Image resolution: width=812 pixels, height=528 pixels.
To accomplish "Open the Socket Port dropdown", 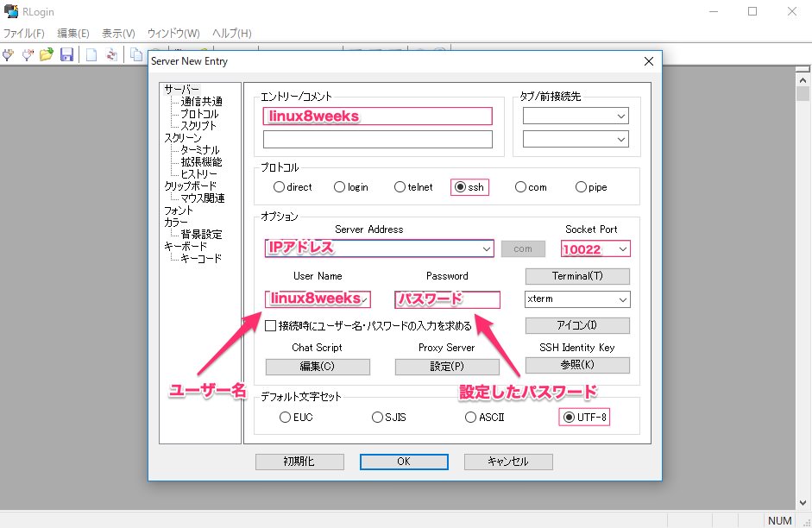I will (622, 249).
